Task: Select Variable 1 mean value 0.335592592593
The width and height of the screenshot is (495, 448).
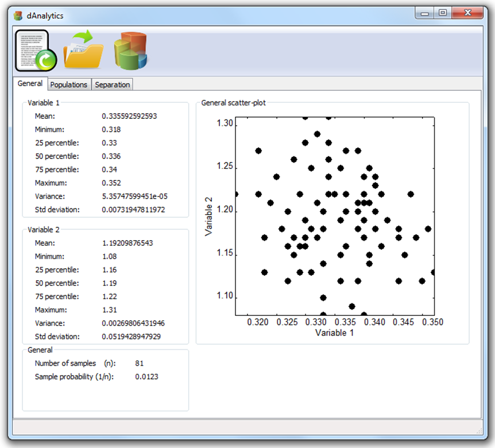Action: 129,116
